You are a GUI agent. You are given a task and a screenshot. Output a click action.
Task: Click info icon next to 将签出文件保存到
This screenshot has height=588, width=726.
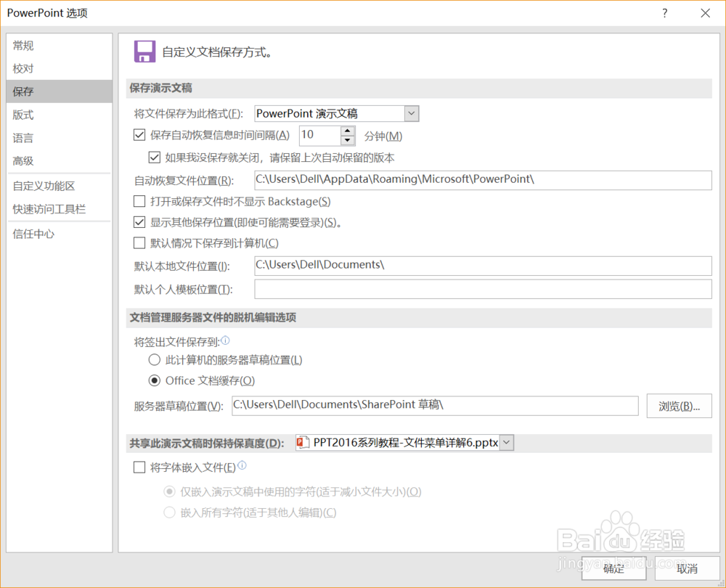pos(225,340)
